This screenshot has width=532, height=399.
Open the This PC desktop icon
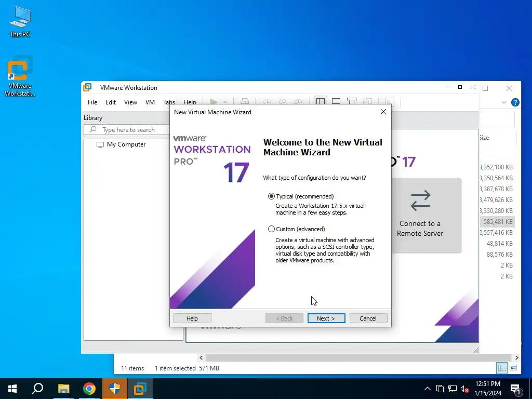20,22
